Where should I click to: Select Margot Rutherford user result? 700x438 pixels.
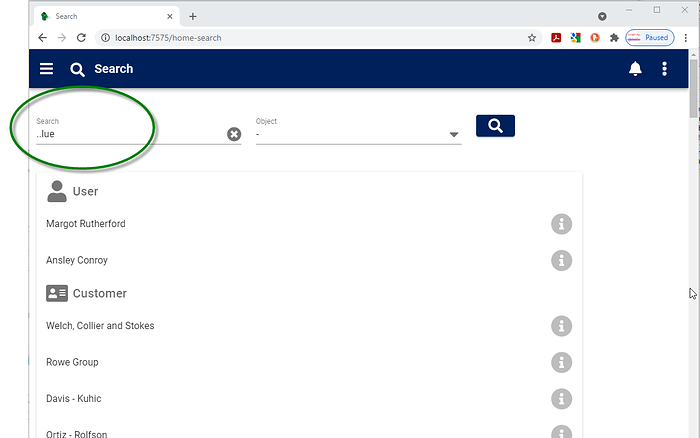(86, 224)
